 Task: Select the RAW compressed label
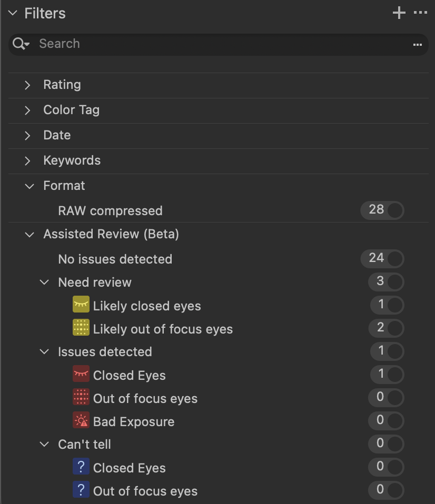tap(111, 211)
